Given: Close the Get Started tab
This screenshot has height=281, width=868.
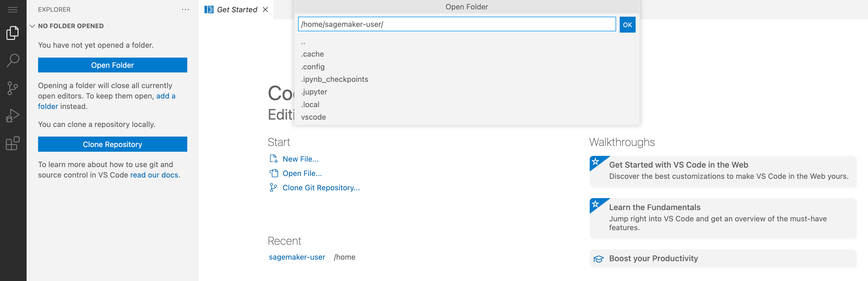Looking at the screenshot, I should (266, 9).
